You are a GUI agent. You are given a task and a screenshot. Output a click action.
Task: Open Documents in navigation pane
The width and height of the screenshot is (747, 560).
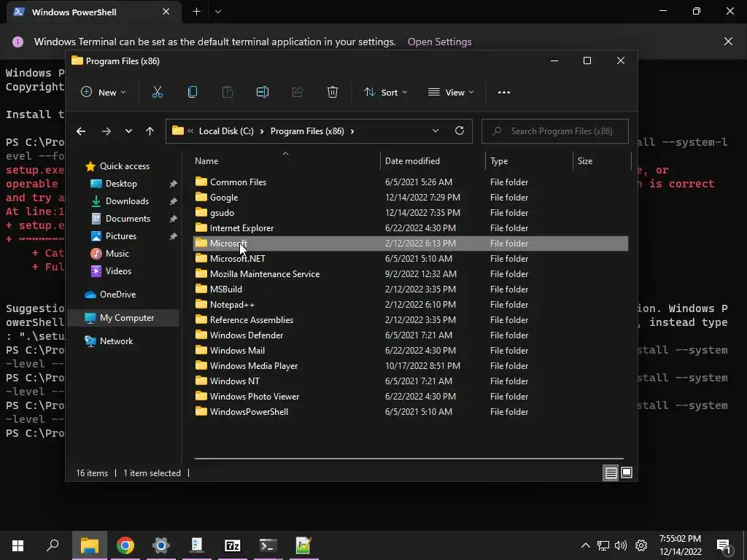(128, 219)
